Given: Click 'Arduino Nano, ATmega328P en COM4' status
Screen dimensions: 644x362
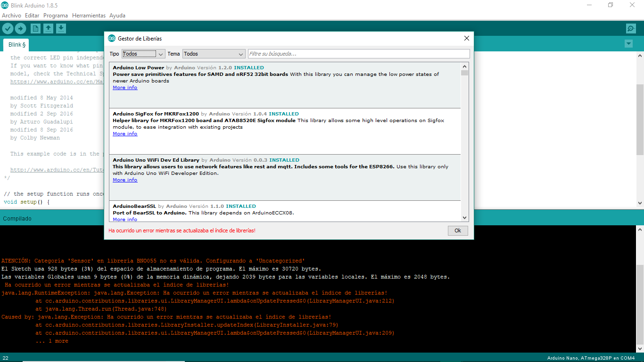Looking at the screenshot, I should 591,358.
